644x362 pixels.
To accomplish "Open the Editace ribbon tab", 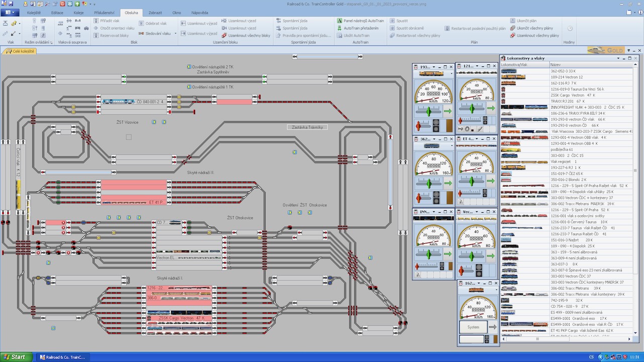I will tap(57, 12).
